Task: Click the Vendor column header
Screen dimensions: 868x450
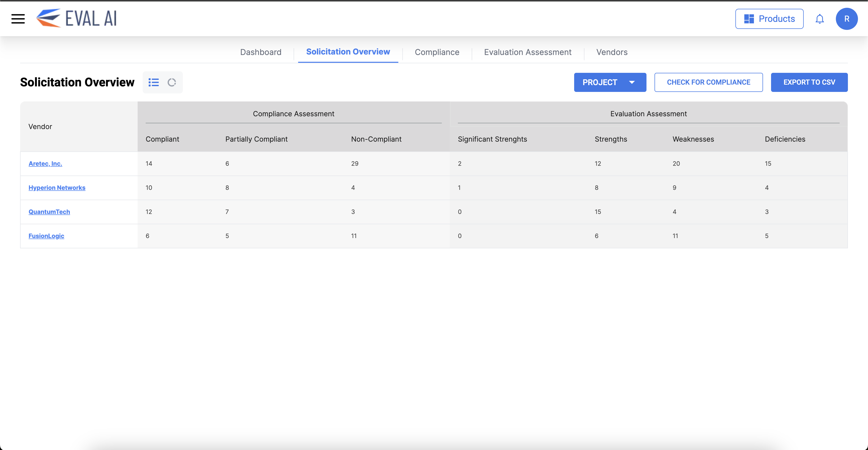Action: click(x=40, y=127)
